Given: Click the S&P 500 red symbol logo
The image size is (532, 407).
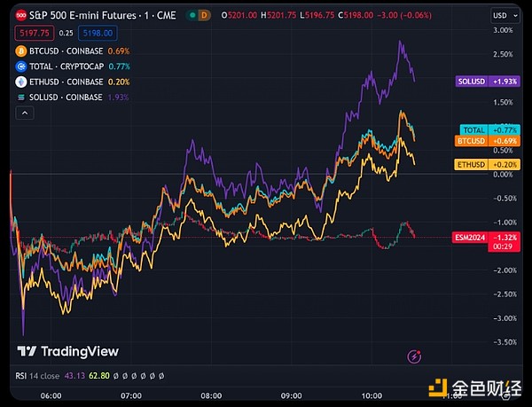Looking at the screenshot, I should (8, 15).
